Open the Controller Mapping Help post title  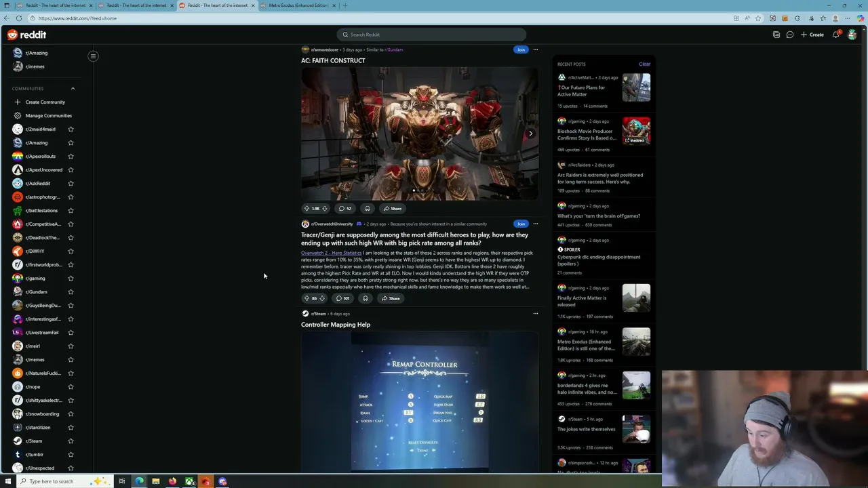336,325
